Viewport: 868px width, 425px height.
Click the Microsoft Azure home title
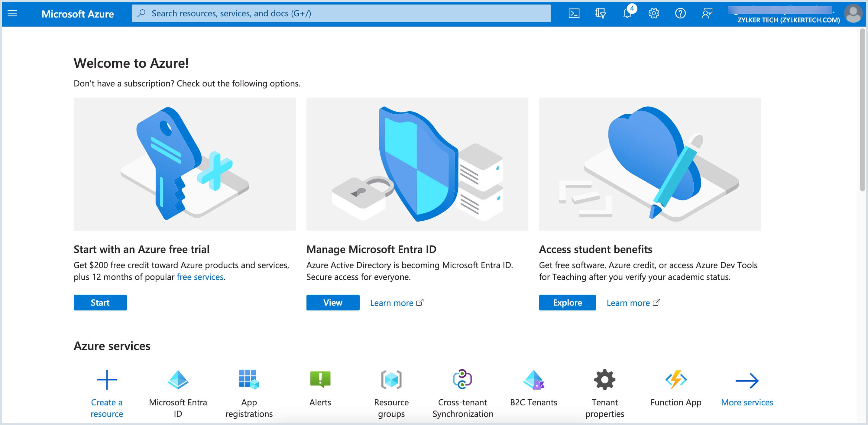click(x=77, y=14)
